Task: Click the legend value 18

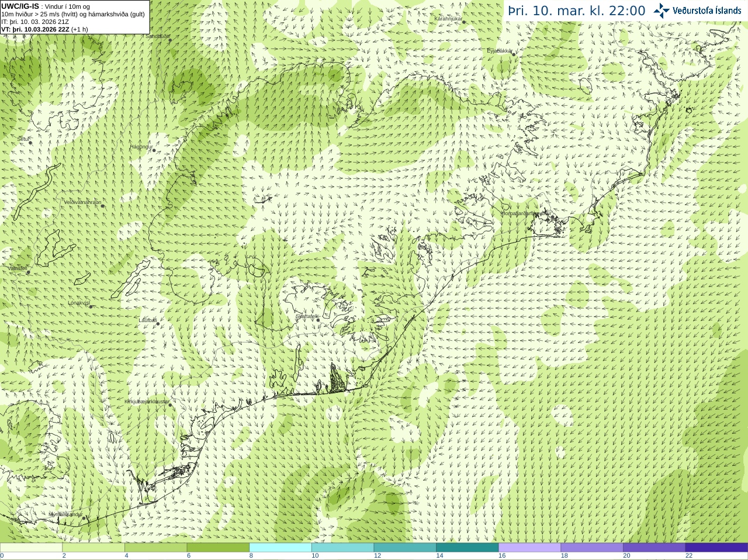Action: 565,556
